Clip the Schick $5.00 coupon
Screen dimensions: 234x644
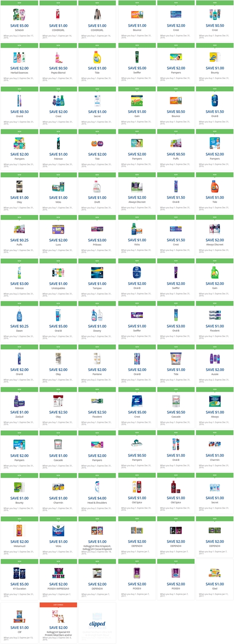click(x=19, y=21)
